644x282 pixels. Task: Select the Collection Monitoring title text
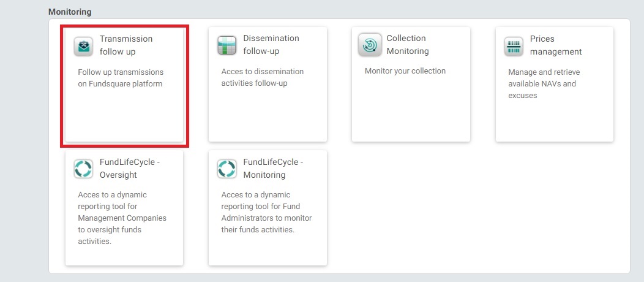coord(408,45)
